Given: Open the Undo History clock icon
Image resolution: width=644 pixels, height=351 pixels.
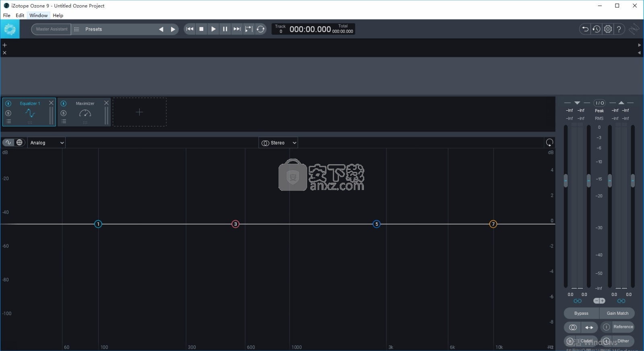Looking at the screenshot, I should [597, 29].
